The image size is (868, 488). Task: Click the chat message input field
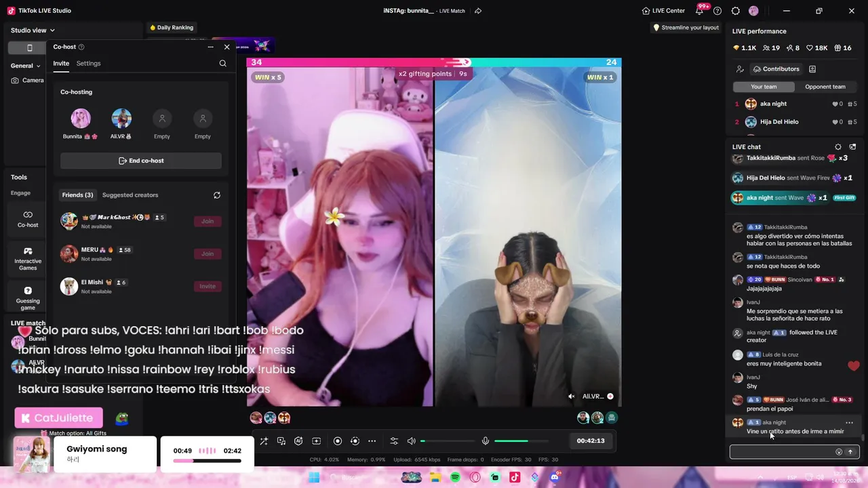pos(783,452)
